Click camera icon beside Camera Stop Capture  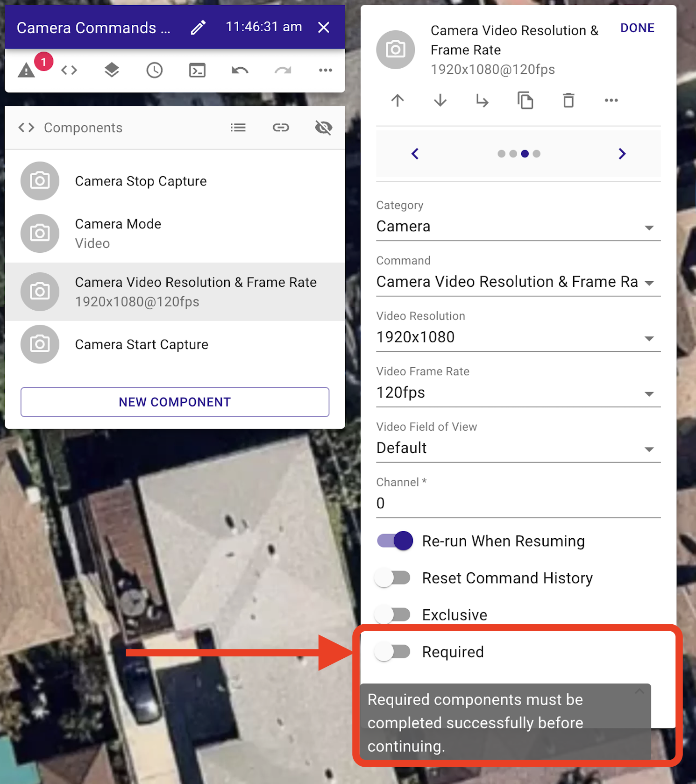pos(40,181)
